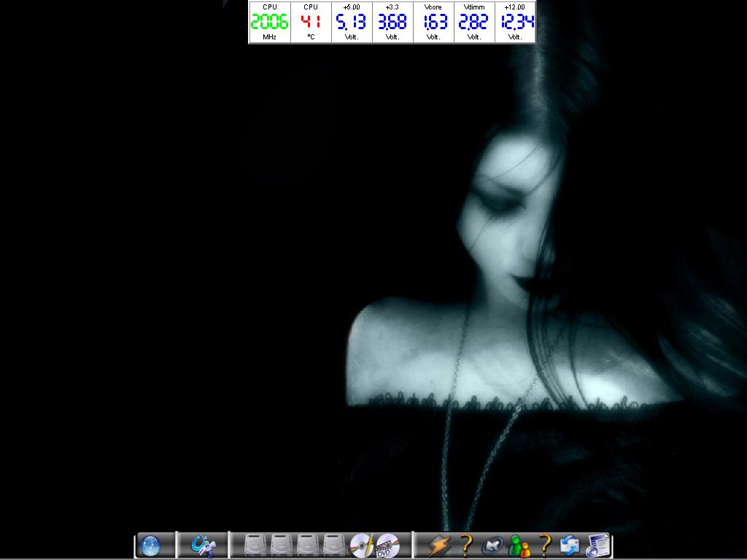The image size is (747, 560).
Task: Open the round grey-blue dock icon
Action: 492,545
